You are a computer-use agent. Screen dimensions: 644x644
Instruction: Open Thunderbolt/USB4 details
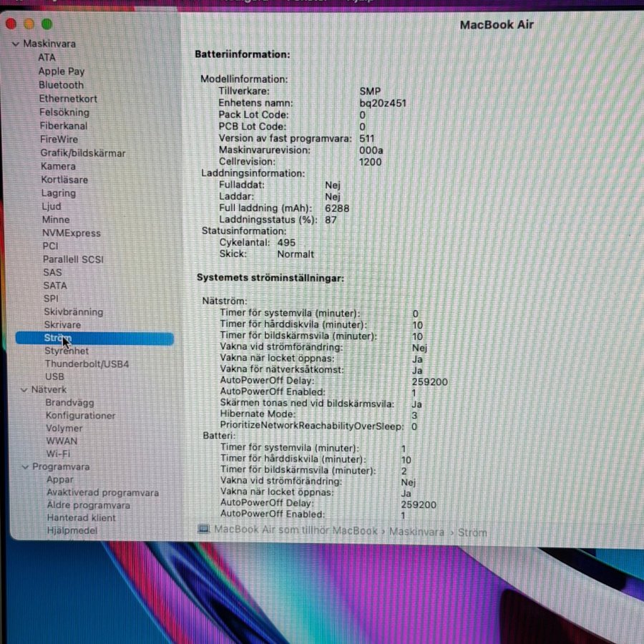[87, 364]
